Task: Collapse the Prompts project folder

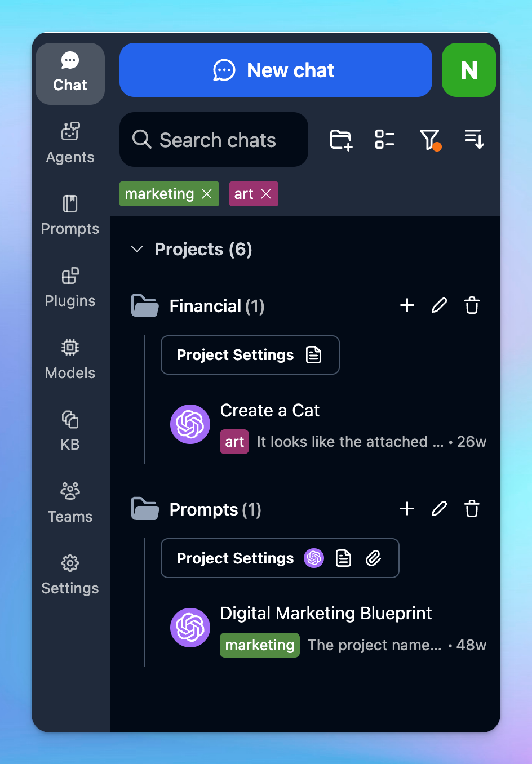Action: (145, 509)
